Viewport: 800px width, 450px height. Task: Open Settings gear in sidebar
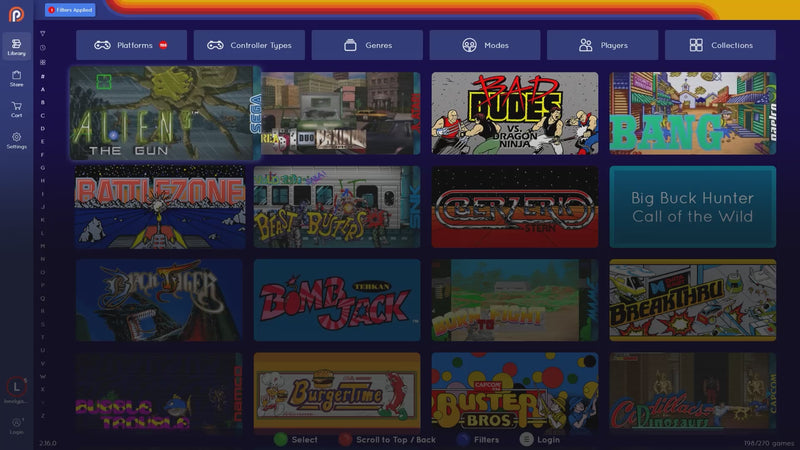click(x=16, y=140)
